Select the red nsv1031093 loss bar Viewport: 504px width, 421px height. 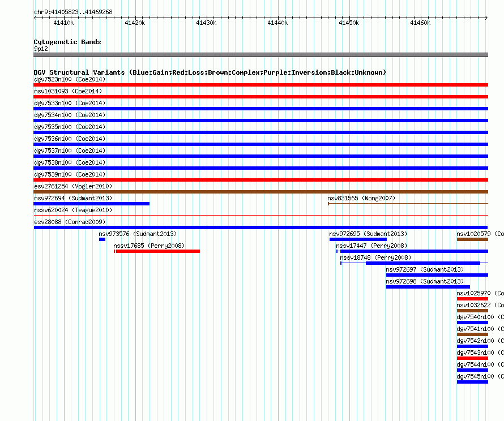point(260,97)
